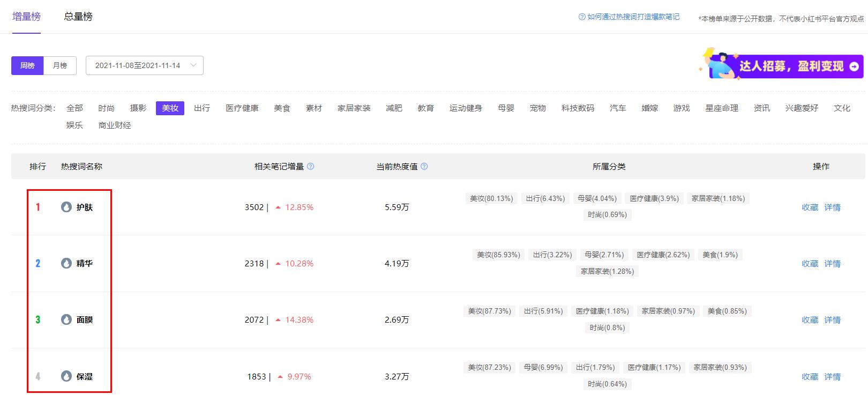Click the flame icon beside 面膜

pos(66,319)
